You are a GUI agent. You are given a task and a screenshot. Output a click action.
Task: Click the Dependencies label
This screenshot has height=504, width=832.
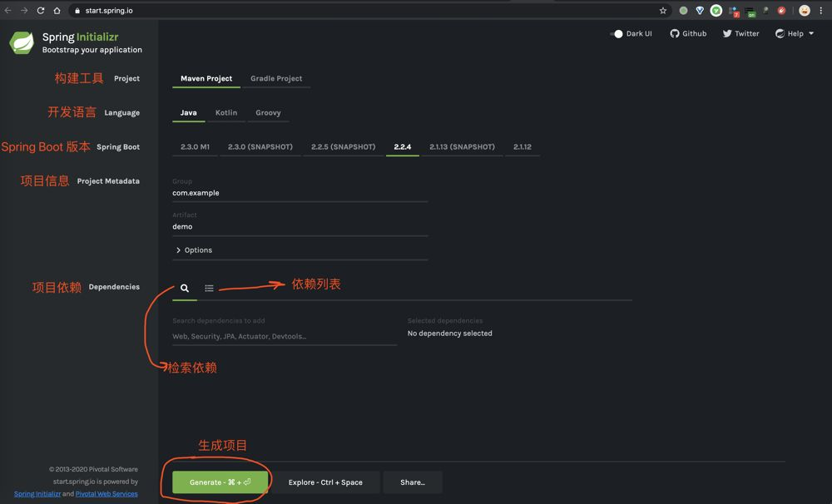coord(114,287)
